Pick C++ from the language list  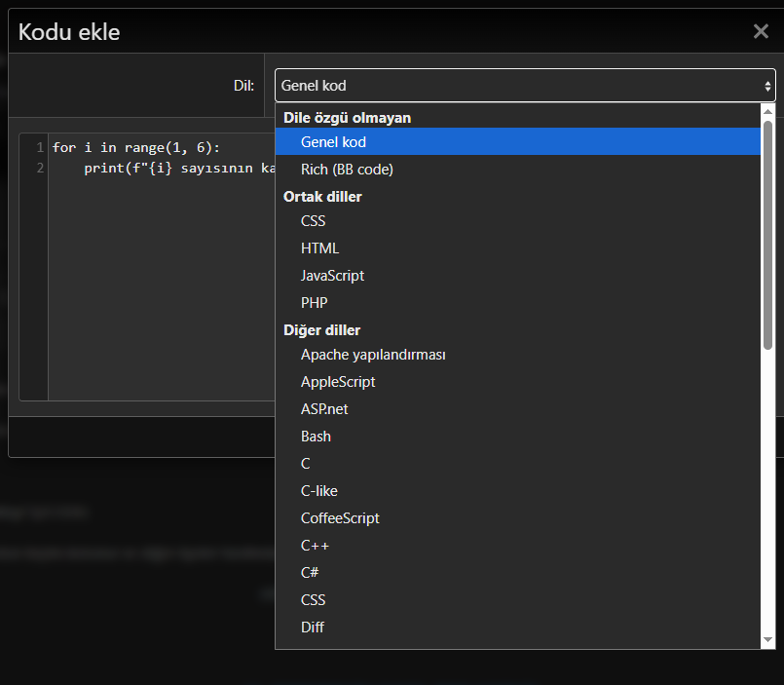coord(517,546)
